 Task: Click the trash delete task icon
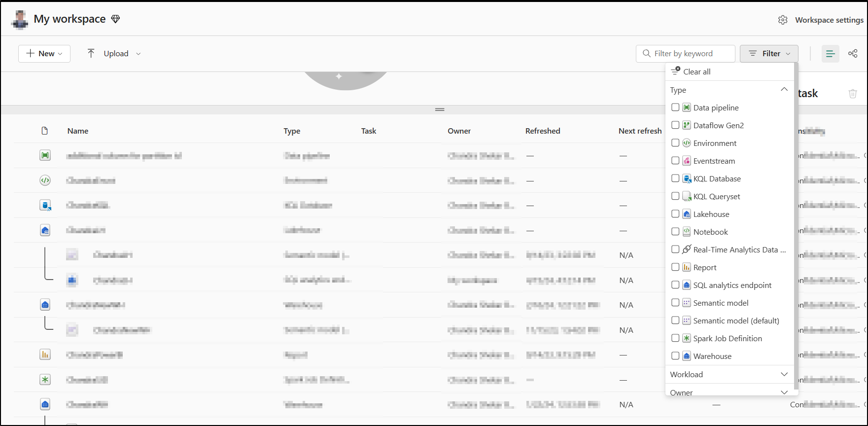click(x=853, y=93)
